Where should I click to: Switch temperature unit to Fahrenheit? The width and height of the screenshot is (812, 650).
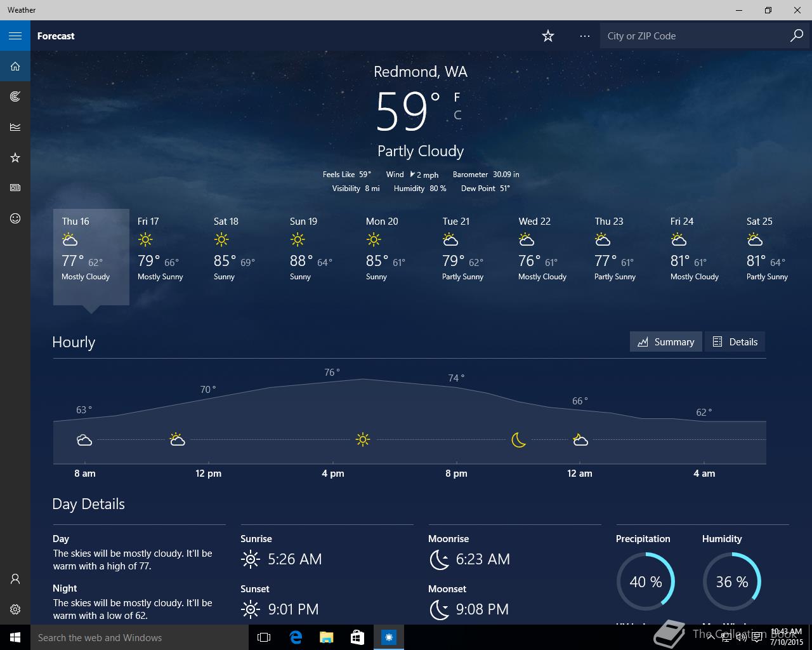tap(457, 97)
